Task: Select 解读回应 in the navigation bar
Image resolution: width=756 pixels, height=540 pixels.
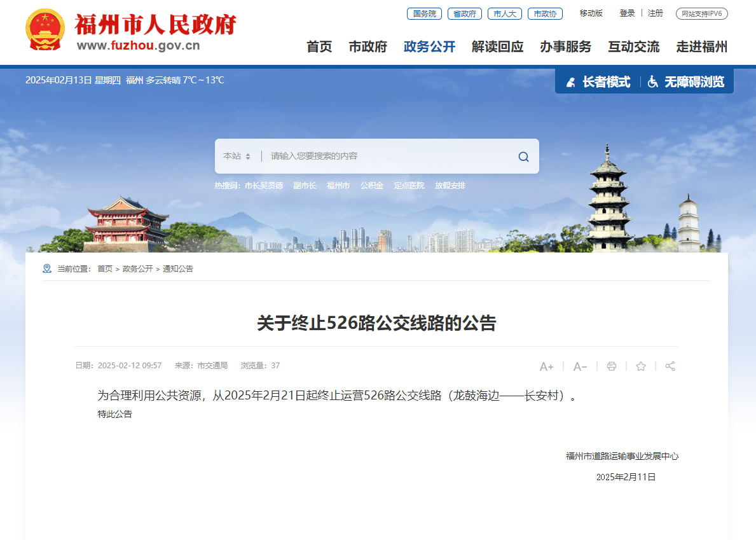Action: (497, 46)
